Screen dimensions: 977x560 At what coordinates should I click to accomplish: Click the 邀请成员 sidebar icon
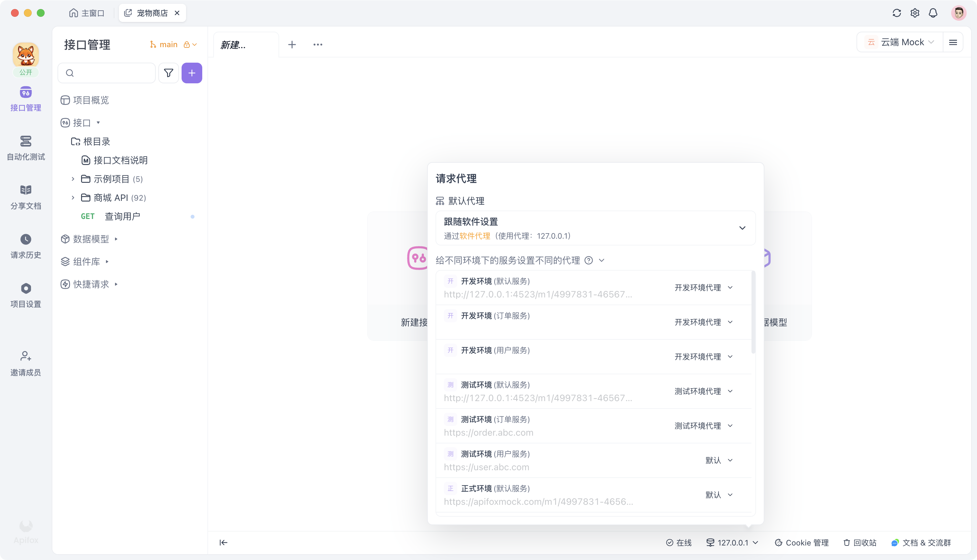click(x=26, y=362)
